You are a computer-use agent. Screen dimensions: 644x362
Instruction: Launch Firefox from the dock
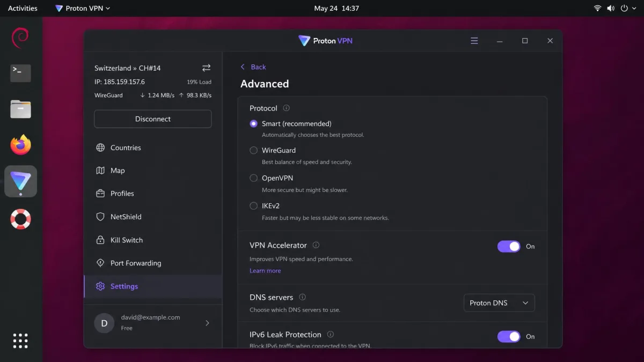click(x=20, y=145)
